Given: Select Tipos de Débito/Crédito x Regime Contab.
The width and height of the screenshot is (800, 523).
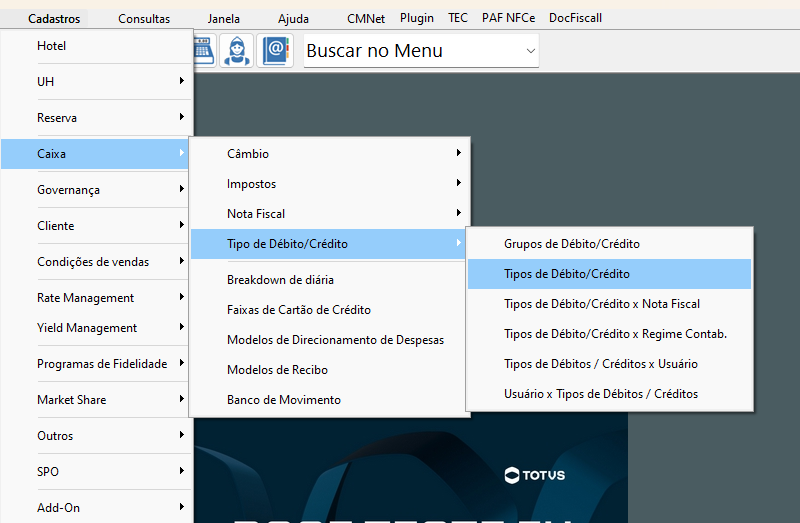Looking at the screenshot, I should click(x=609, y=334).
